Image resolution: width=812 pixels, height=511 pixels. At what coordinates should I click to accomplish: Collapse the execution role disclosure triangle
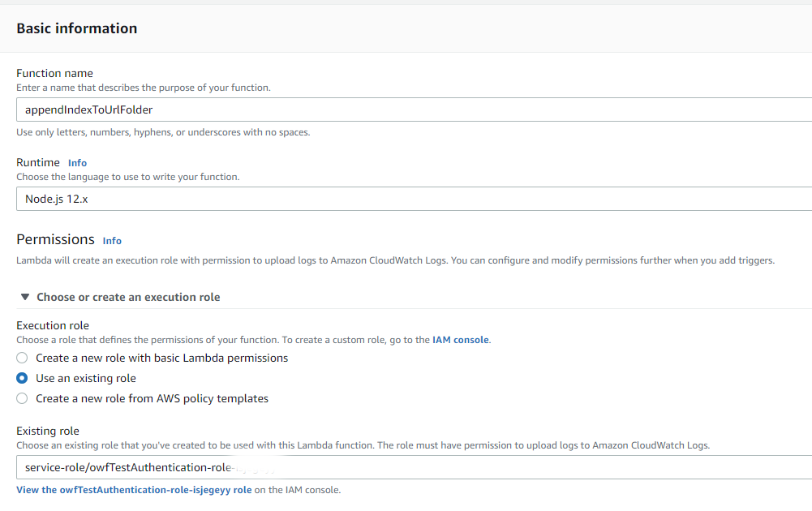(25, 298)
